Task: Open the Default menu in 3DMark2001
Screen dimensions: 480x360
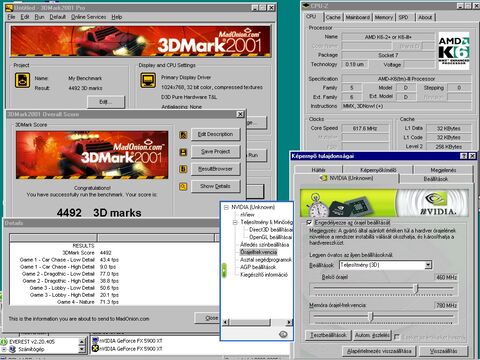Action: pos(57,17)
